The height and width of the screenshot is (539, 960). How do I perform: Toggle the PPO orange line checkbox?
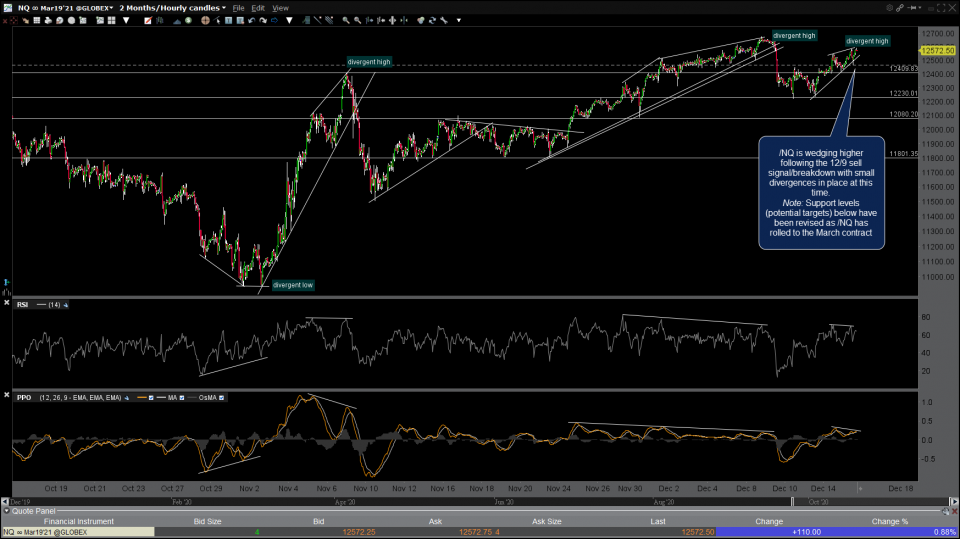[151, 398]
